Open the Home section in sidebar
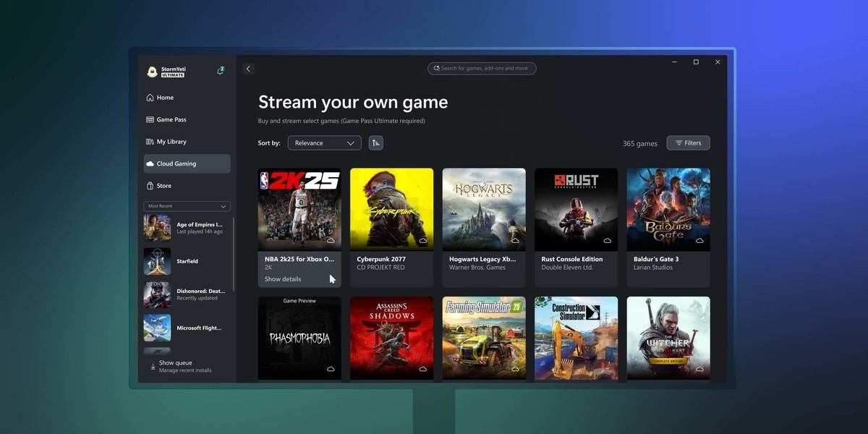Image resolution: width=868 pixels, height=434 pixels. click(187, 98)
